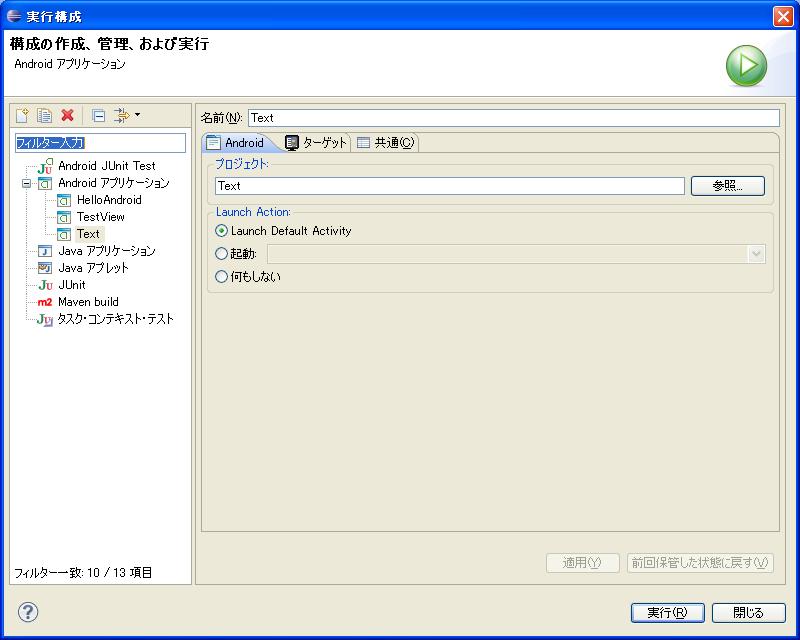The height and width of the screenshot is (640, 800).
Task: Select the タスク・コンテキスト・テスト label
Action: pos(115,319)
